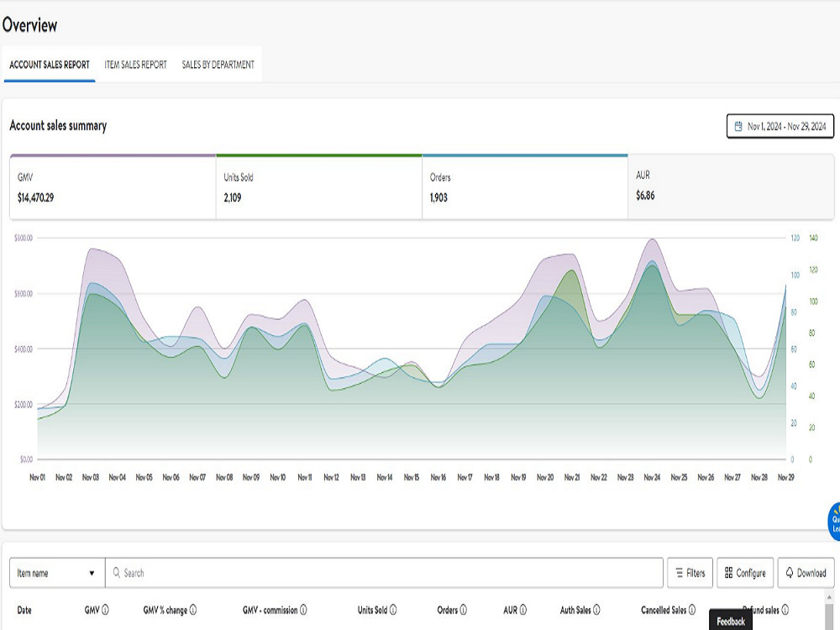The height and width of the screenshot is (630, 840).
Task: Click info icon next to Auth Sales
Action: pos(596,610)
